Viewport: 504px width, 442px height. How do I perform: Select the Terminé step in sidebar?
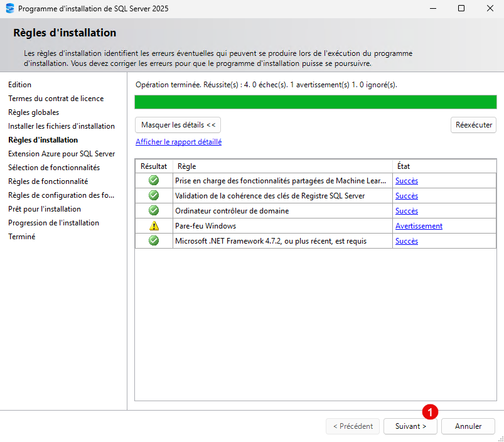pos(22,237)
